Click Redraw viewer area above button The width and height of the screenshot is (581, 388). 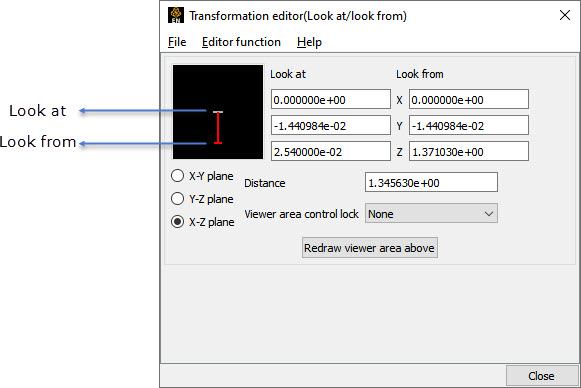[369, 248]
